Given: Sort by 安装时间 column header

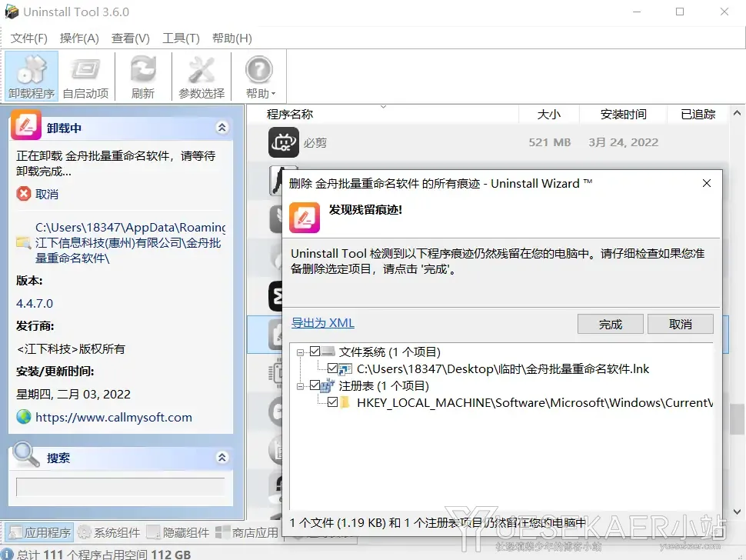Looking at the screenshot, I should click(623, 114).
